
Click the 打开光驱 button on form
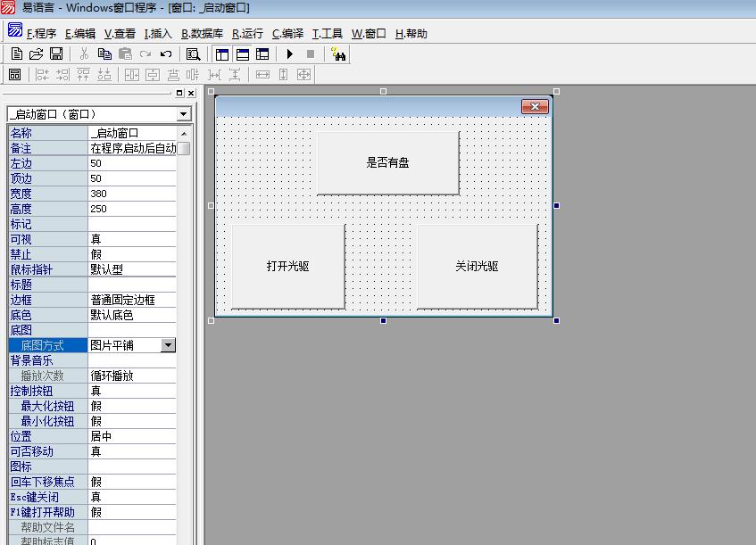coord(287,267)
